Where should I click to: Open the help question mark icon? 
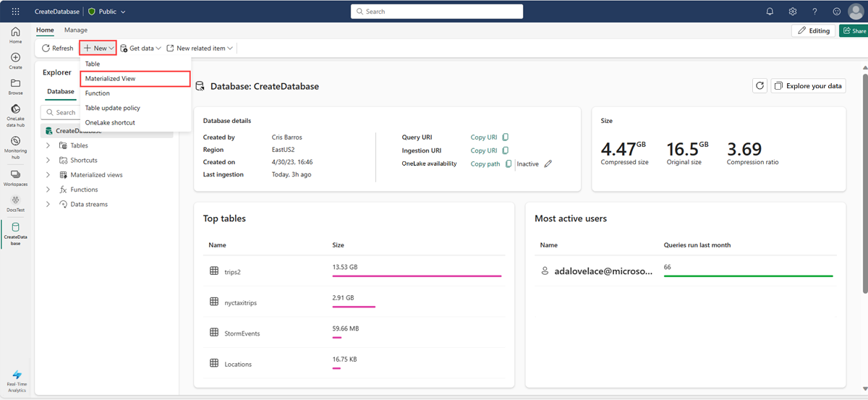815,12
